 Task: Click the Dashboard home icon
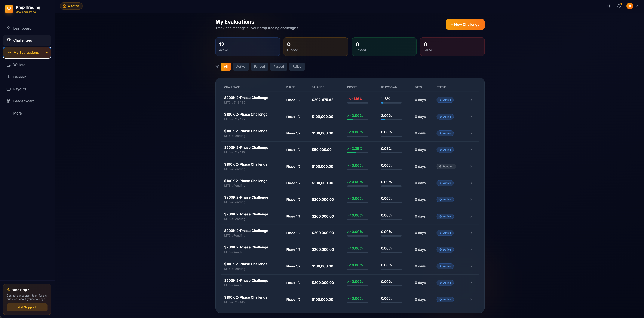click(x=9, y=28)
